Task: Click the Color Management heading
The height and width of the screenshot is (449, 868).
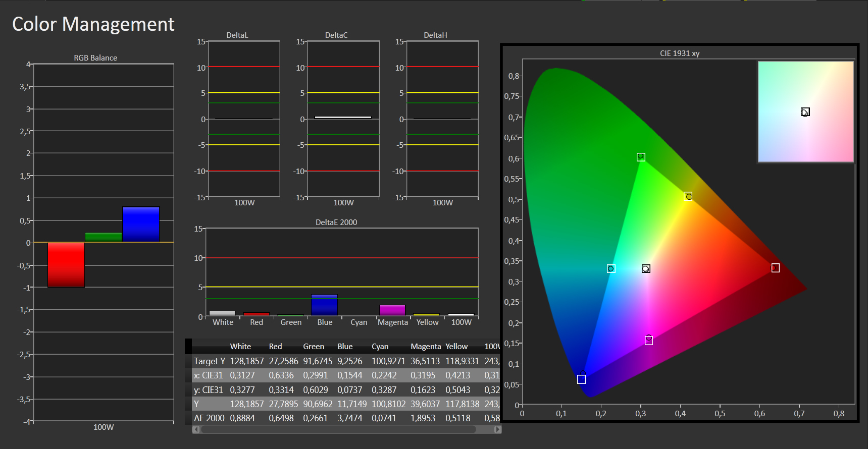Action: 93,24
